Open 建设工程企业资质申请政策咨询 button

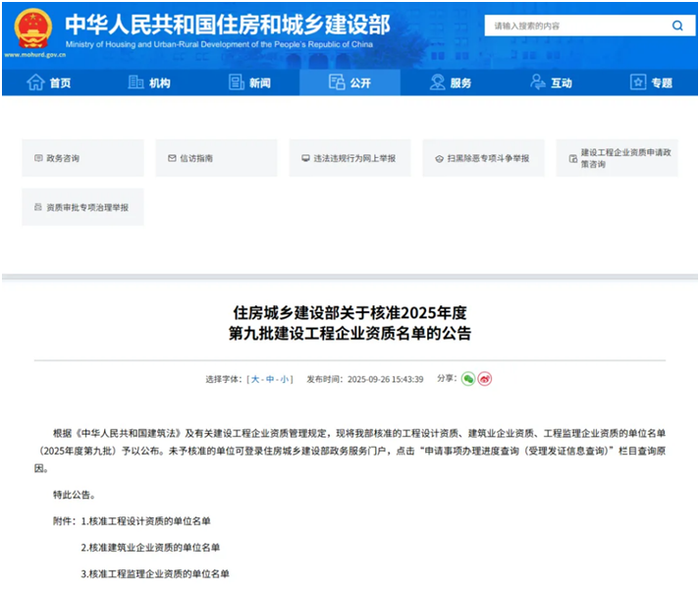[x=617, y=158]
